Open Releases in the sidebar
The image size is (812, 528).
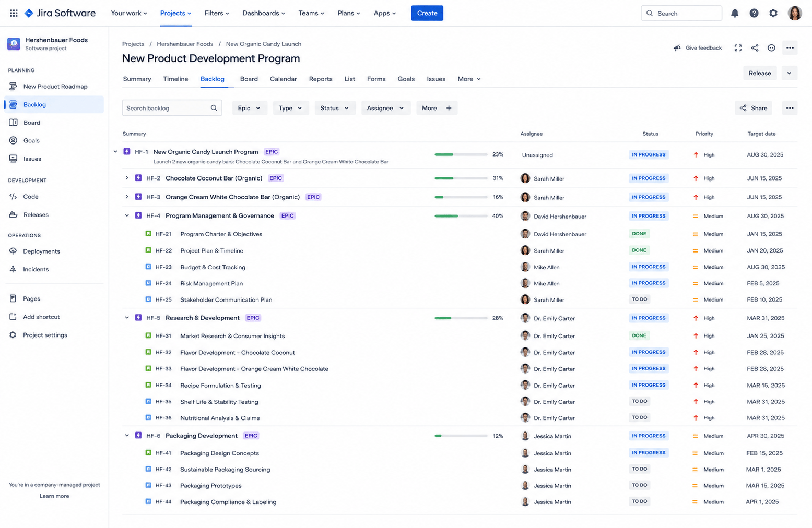tap(54, 214)
